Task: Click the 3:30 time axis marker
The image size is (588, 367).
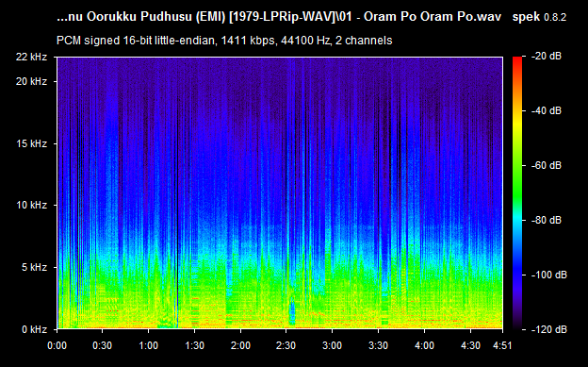Action: click(x=378, y=345)
